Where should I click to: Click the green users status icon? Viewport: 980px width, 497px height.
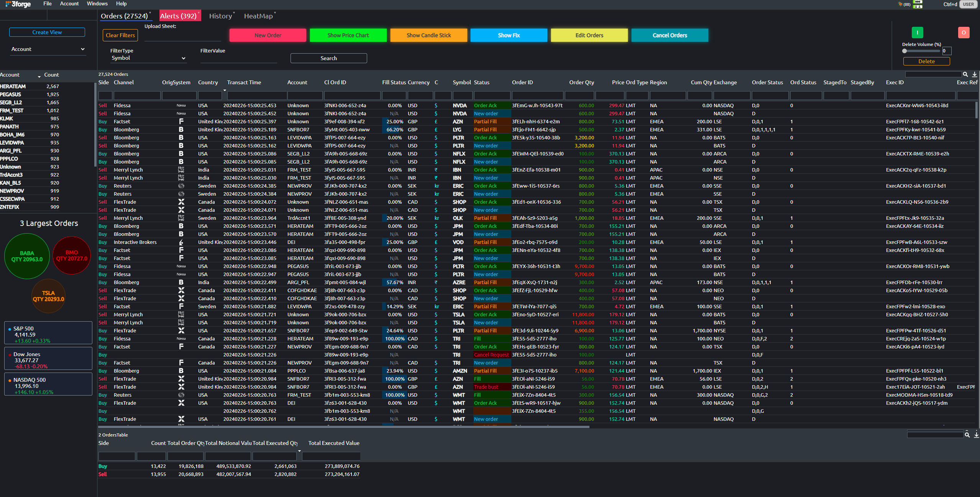(x=918, y=7)
